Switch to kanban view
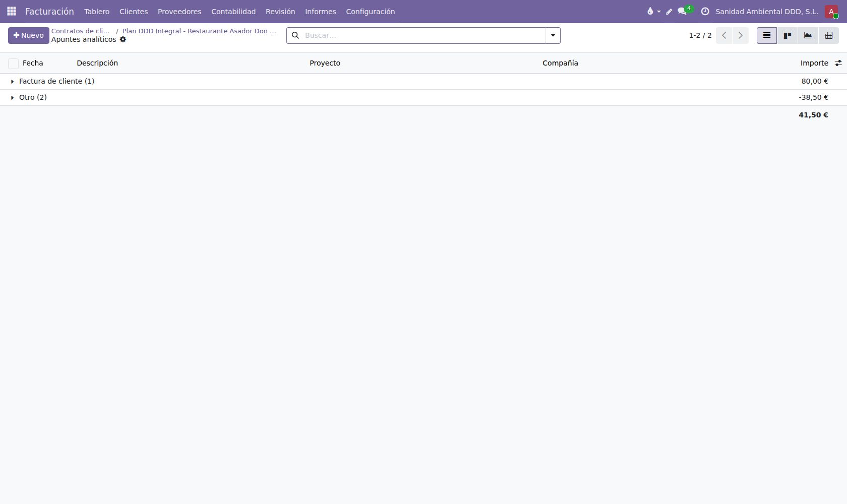Viewport: 847px width, 504px height. point(787,35)
